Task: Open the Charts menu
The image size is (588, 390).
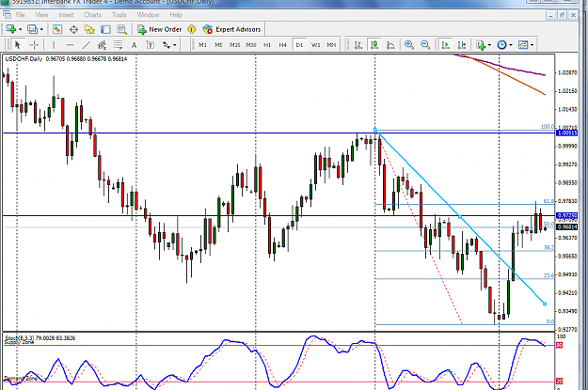Action: click(92, 15)
